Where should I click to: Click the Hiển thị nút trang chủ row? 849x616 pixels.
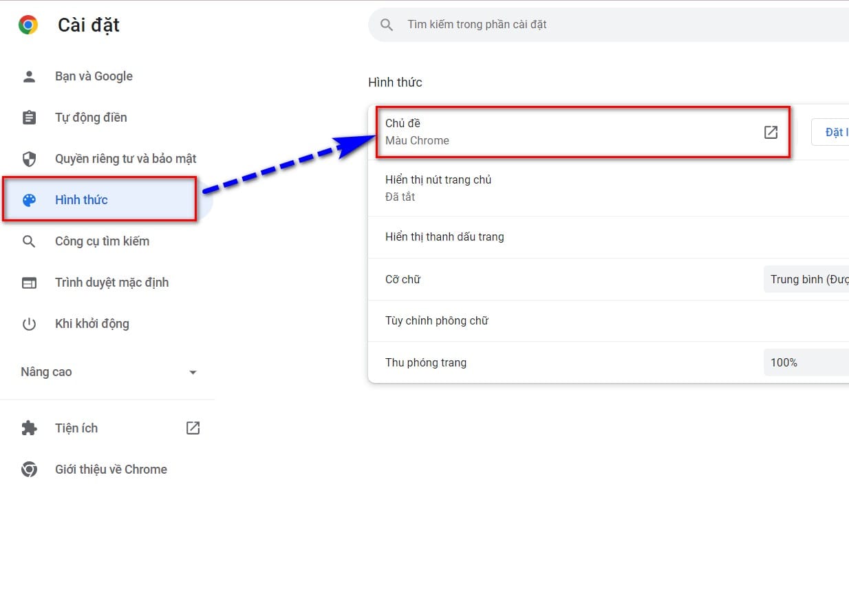point(609,188)
